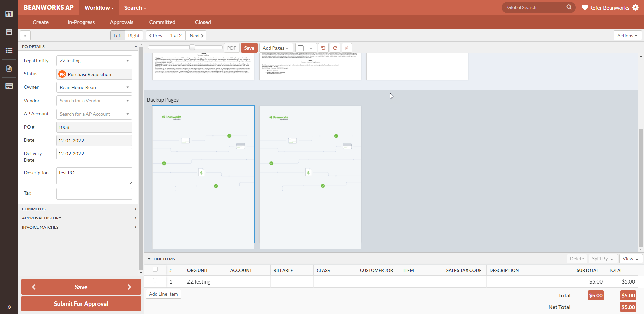This screenshot has height=314, width=644.
Task: Collapse the details panel with « button
Action: (25, 36)
